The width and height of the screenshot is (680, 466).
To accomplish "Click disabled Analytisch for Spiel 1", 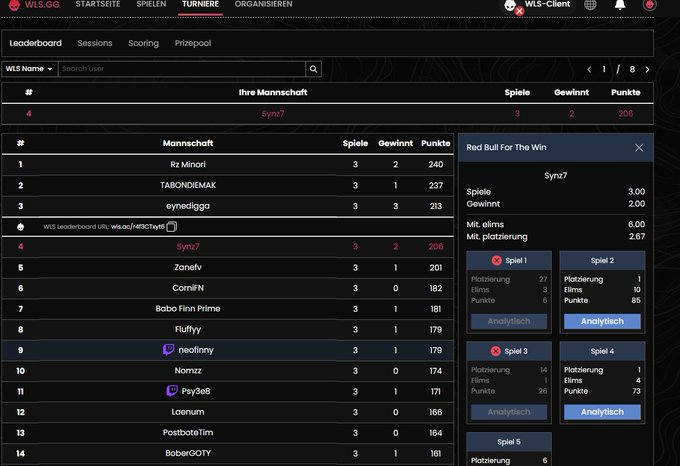I will [x=509, y=321].
